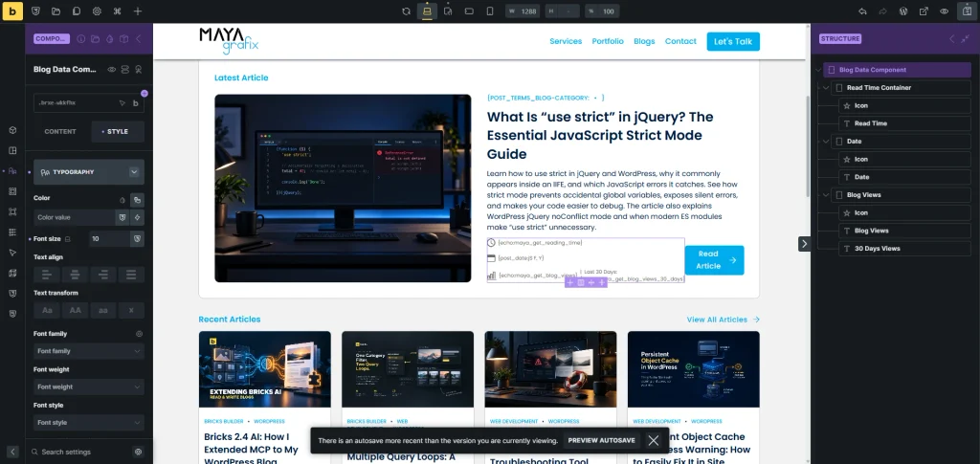Collapse the TYPOGRAPHY section chevron
This screenshot has height=464, width=980.
click(134, 172)
